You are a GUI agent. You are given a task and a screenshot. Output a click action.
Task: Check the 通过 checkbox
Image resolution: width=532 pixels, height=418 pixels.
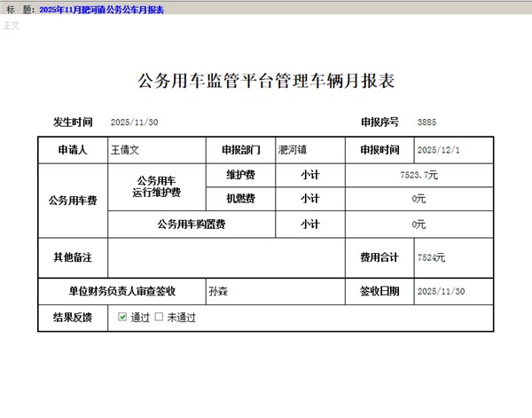coord(122,317)
